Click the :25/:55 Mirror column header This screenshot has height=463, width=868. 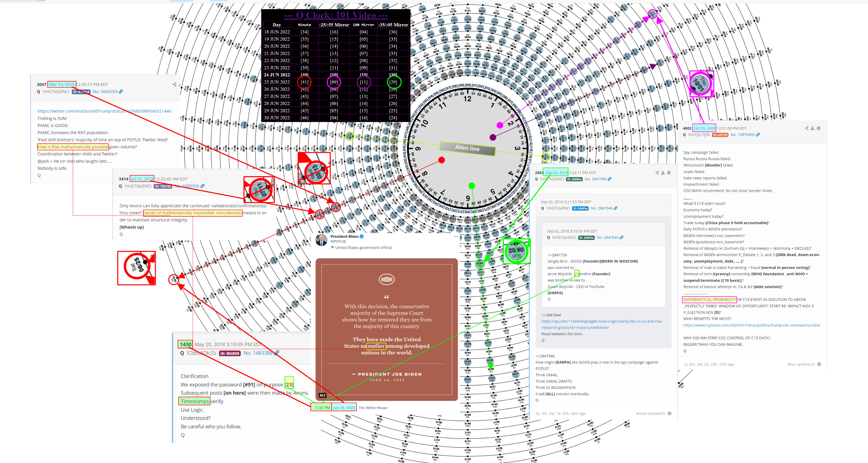coord(334,25)
